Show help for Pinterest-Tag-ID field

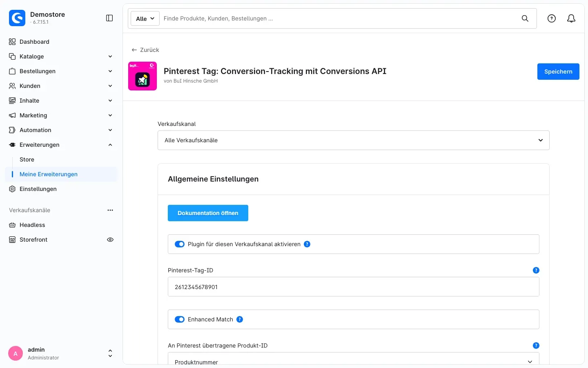click(536, 270)
